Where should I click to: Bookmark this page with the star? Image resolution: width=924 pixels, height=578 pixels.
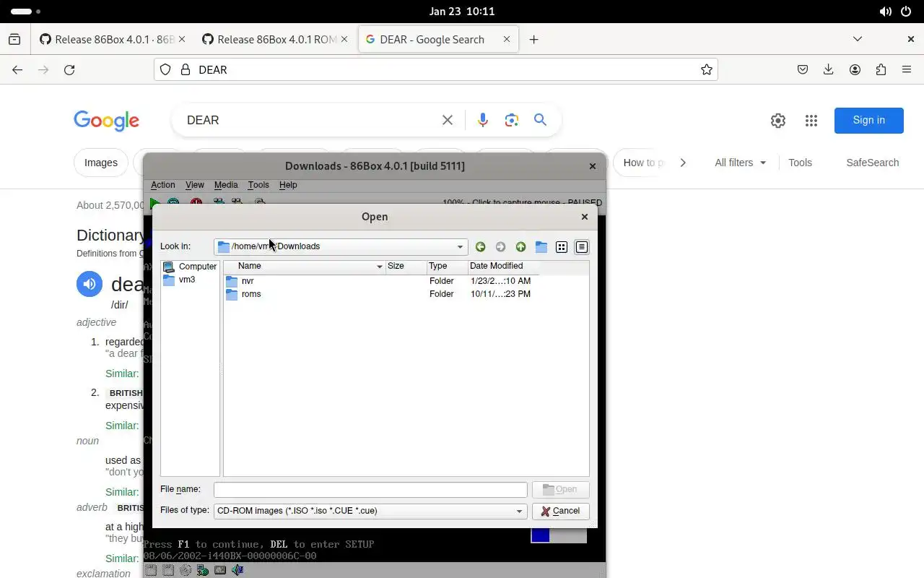(x=706, y=69)
